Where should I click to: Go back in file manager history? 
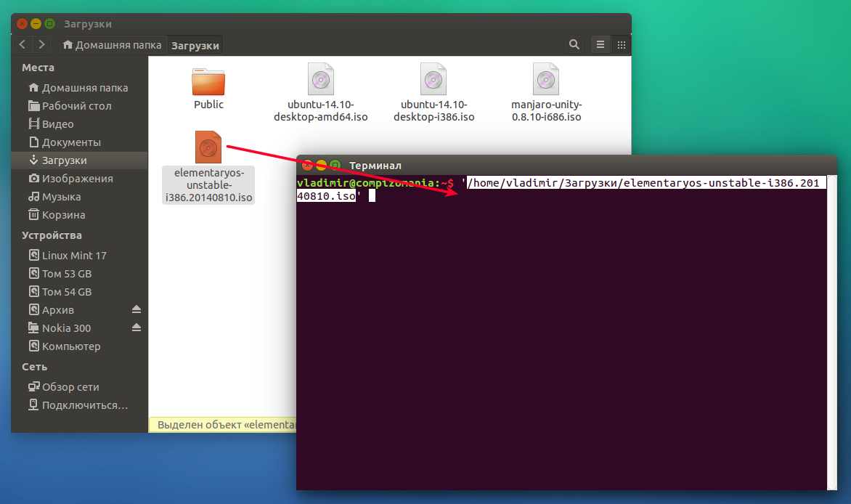tap(23, 44)
